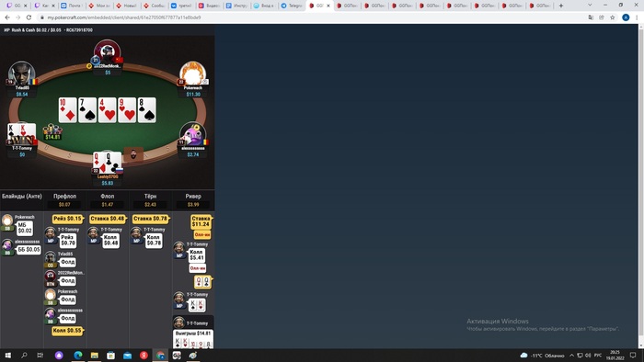Image resolution: width=644 pixels, height=362 pixels.
Task: Click the Ставка $0.48 flop bubble
Action: pyautogui.click(x=108, y=219)
